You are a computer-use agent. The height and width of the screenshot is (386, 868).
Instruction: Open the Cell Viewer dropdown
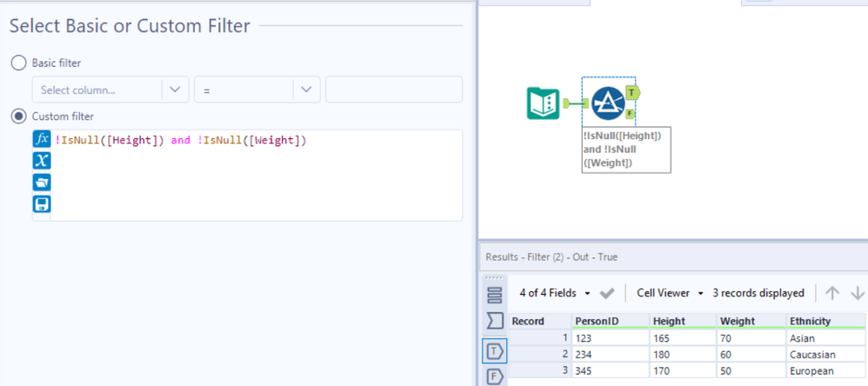pyautogui.click(x=670, y=293)
